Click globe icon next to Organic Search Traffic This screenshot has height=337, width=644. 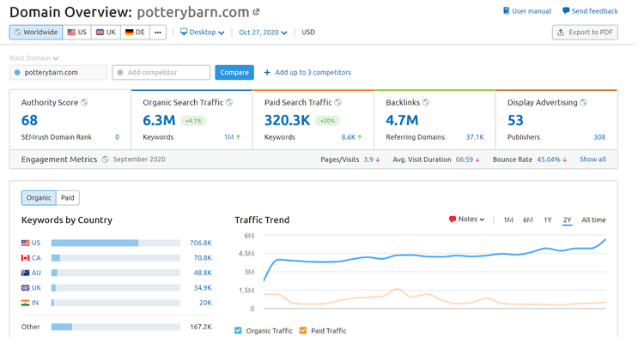coord(229,103)
